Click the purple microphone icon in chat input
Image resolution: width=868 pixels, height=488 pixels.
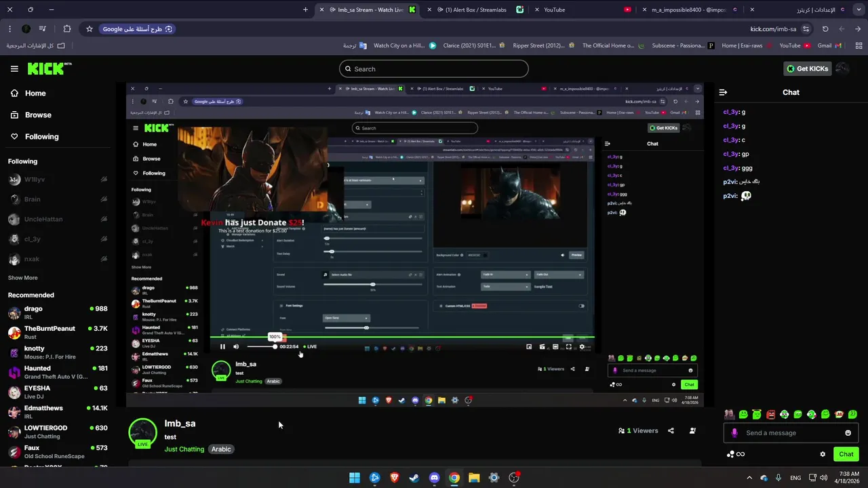pyautogui.click(x=734, y=433)
